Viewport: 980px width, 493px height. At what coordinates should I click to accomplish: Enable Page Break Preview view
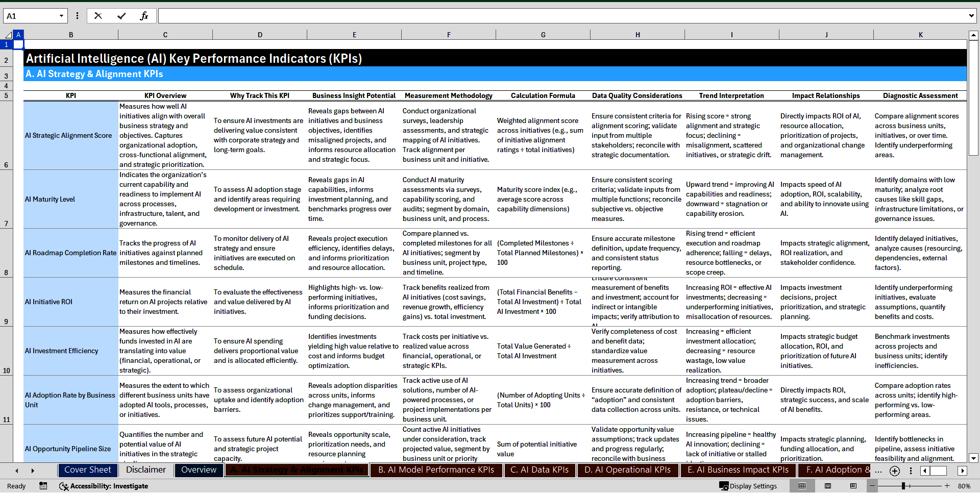click(853, 486)
